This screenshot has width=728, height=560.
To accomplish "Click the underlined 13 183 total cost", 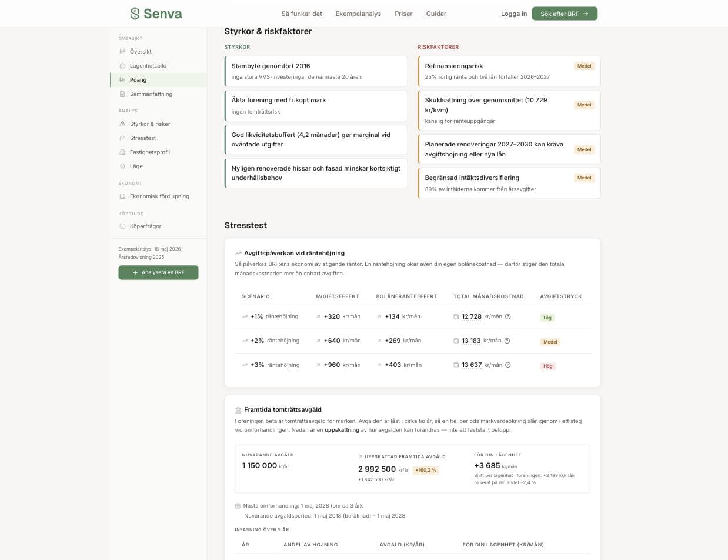I will tap(471, 341).
